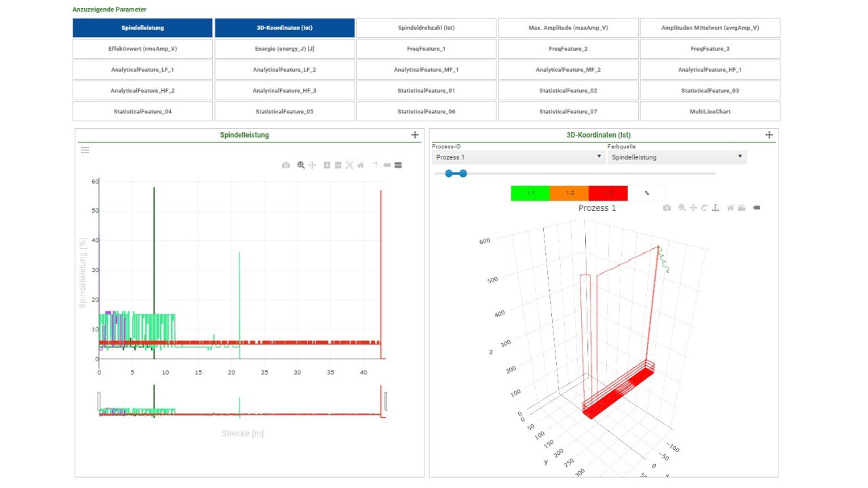868x488 pixels.
Task: Download 3D plot as PNG camera icon
Action: (667, 207)
